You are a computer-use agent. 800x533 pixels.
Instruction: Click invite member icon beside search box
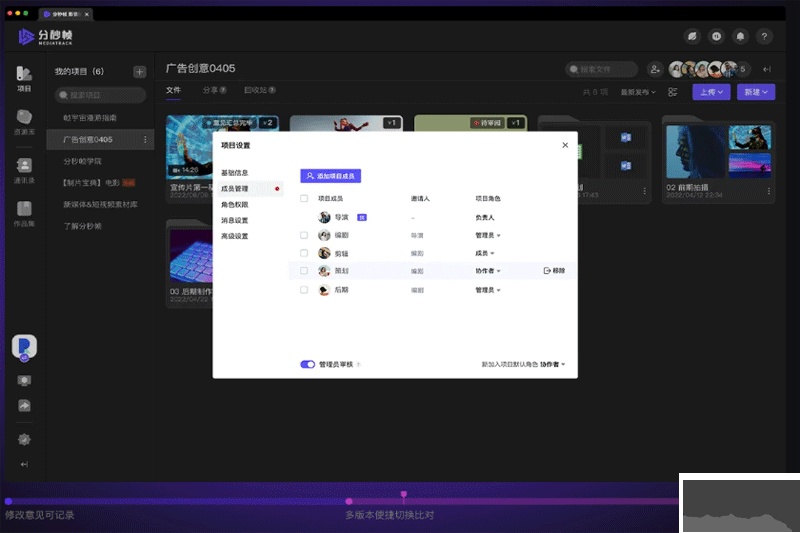(x=655, y=69)
